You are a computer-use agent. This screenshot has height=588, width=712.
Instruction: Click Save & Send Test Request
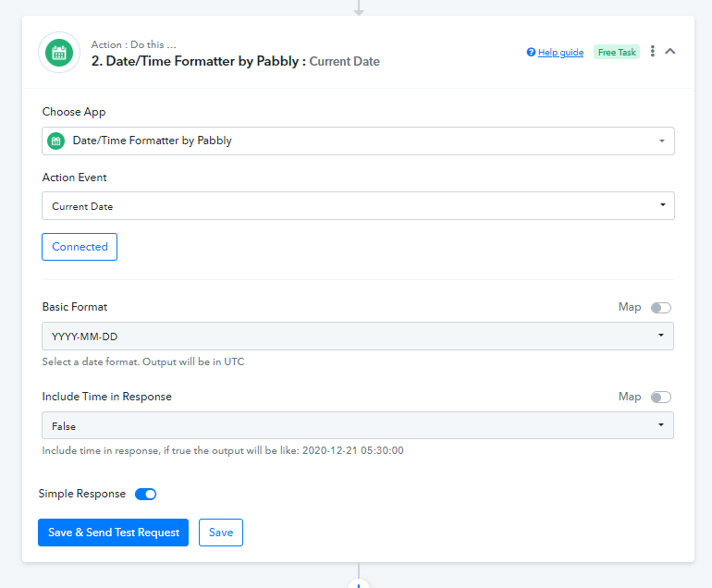point(113,533)
